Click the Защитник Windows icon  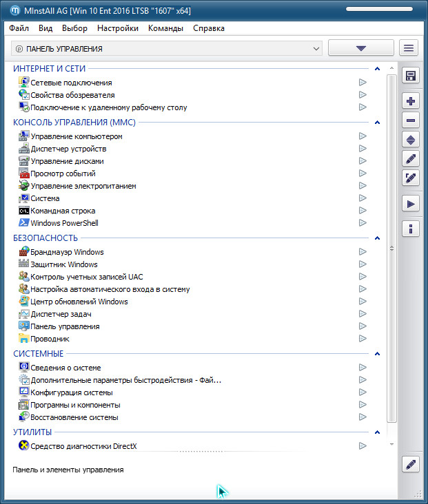tap(24, 264)
